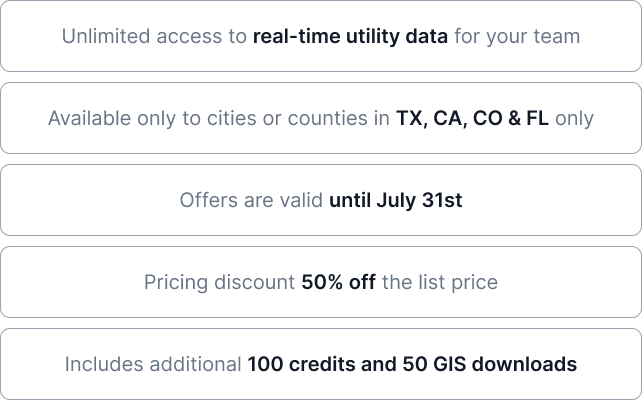Click the words 'Includes additional'
Screen dimensions: 642x400
pos(153,364)
